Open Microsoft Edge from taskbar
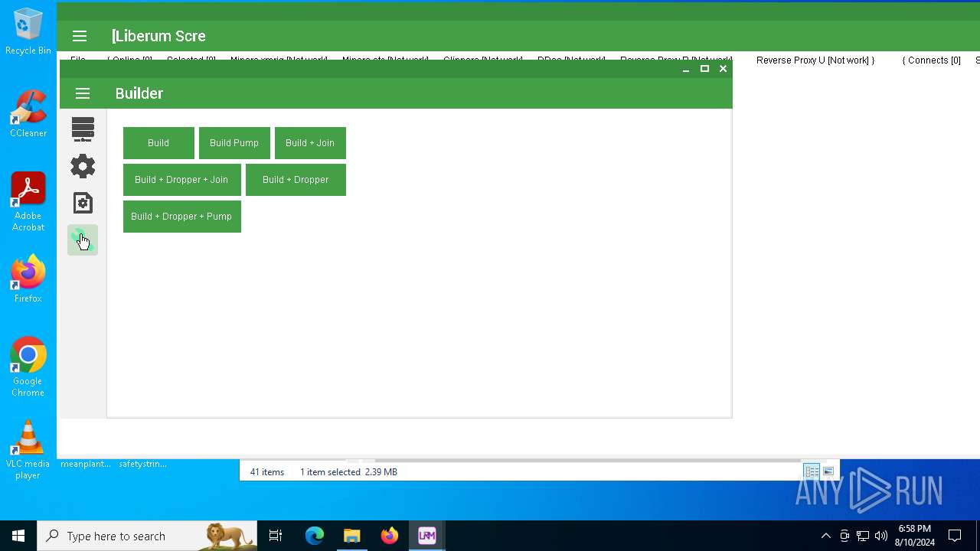The width and height of the screenshot is (980, 551). tap(315, 536)
